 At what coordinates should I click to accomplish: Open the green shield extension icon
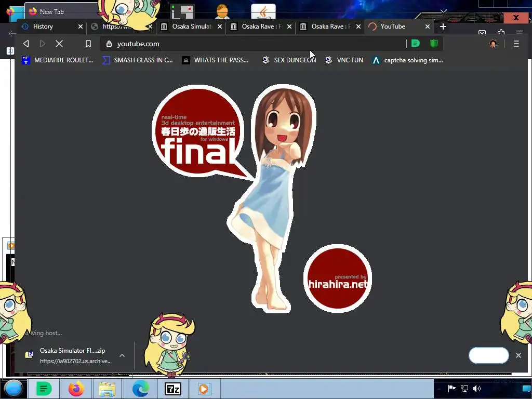pos(434,44)
